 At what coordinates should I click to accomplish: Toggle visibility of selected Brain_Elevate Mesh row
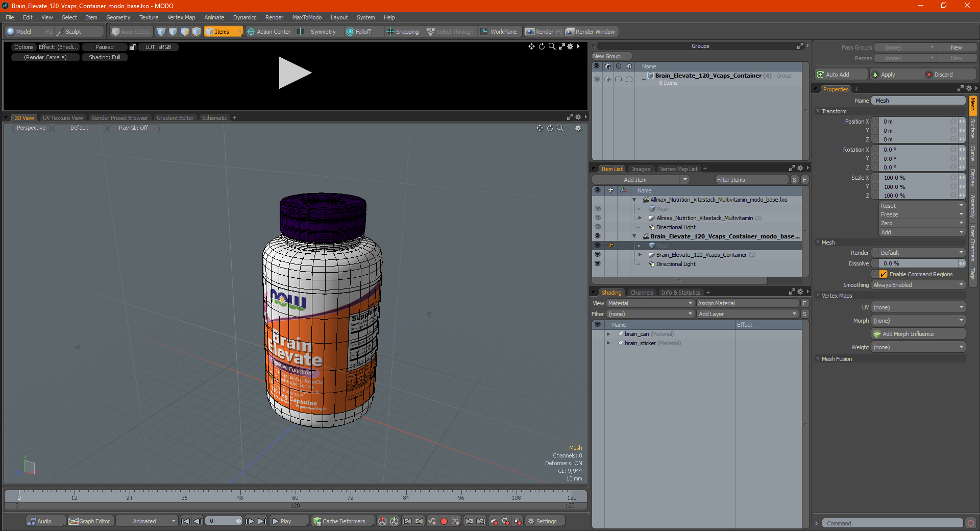tap(597, 246)
